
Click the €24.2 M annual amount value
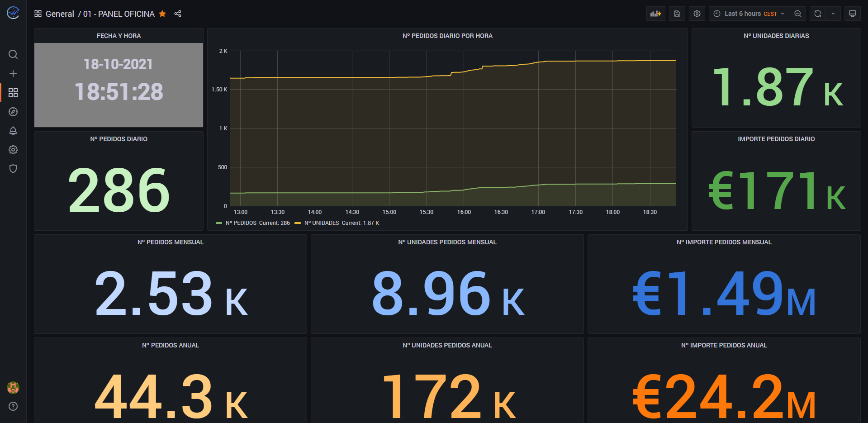tap(724, 397)
